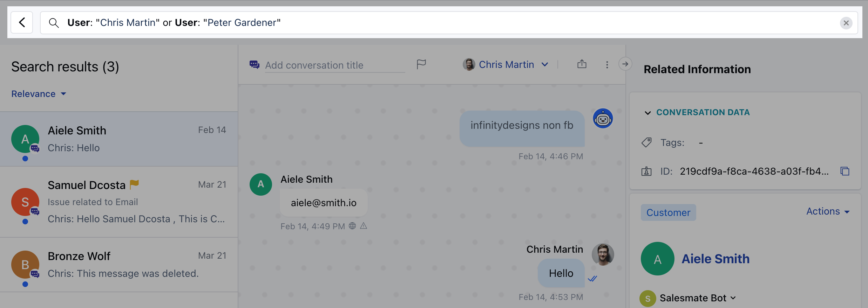Click the chat icon beside the conversation title

(x=255, y=65)
